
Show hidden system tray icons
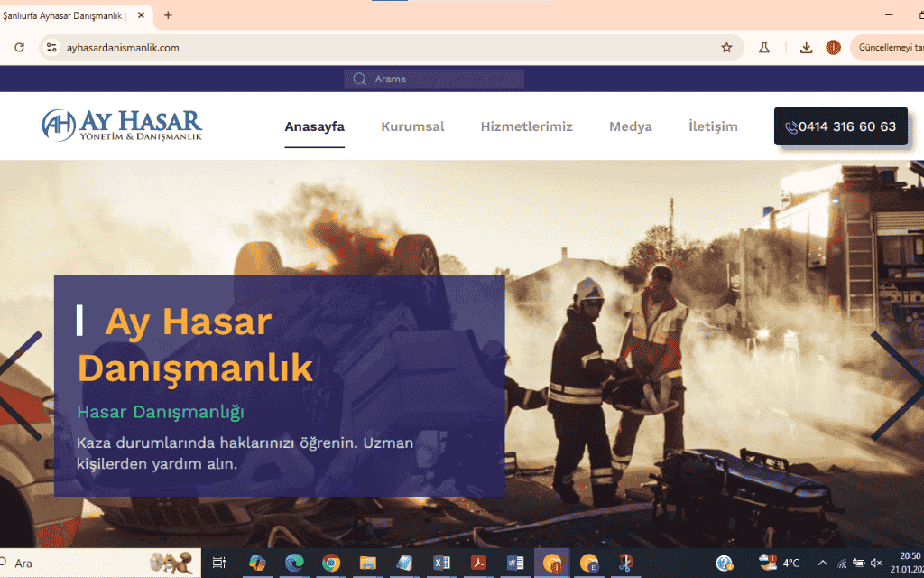[x=820, y=563]
